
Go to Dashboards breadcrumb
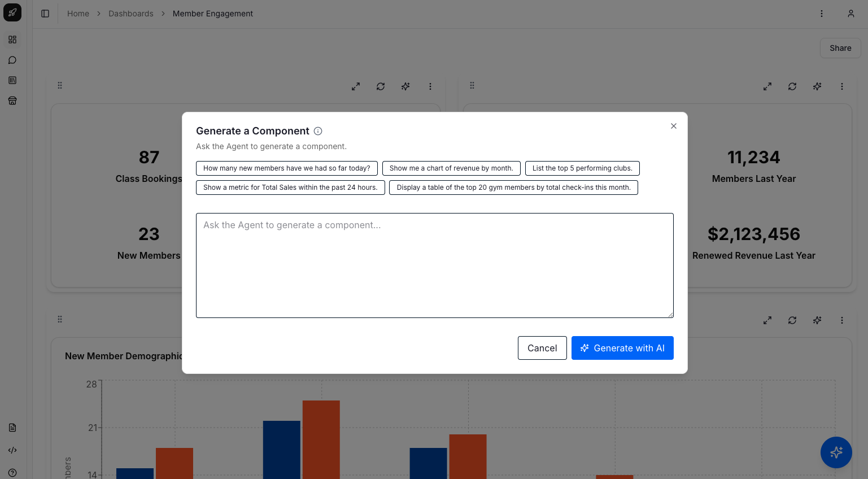(x=130, y=14)
